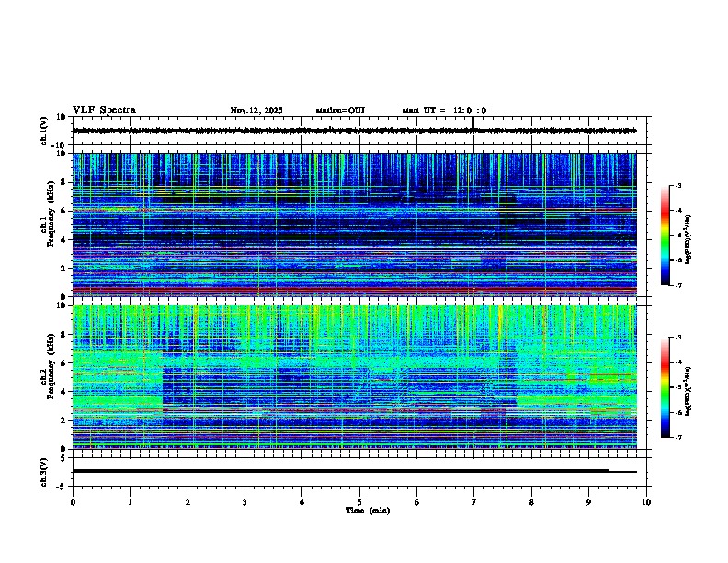The width and height of the screenshot is (728, 563).
Task: Click time axis tick label "3"
Action: point(245,502)
